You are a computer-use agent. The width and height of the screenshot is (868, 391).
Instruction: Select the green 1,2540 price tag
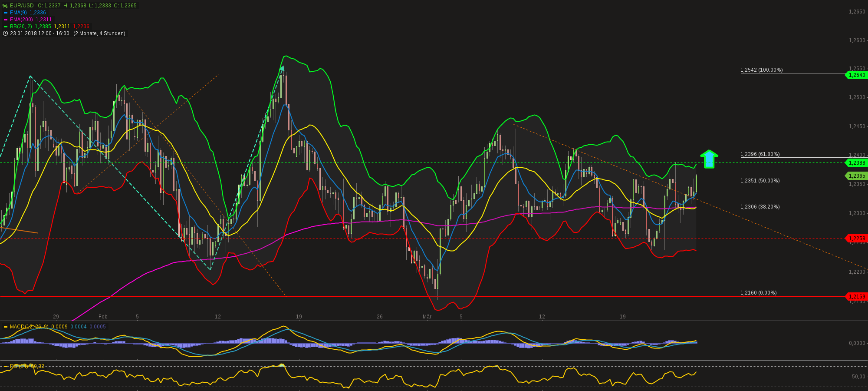click(856, 75)
